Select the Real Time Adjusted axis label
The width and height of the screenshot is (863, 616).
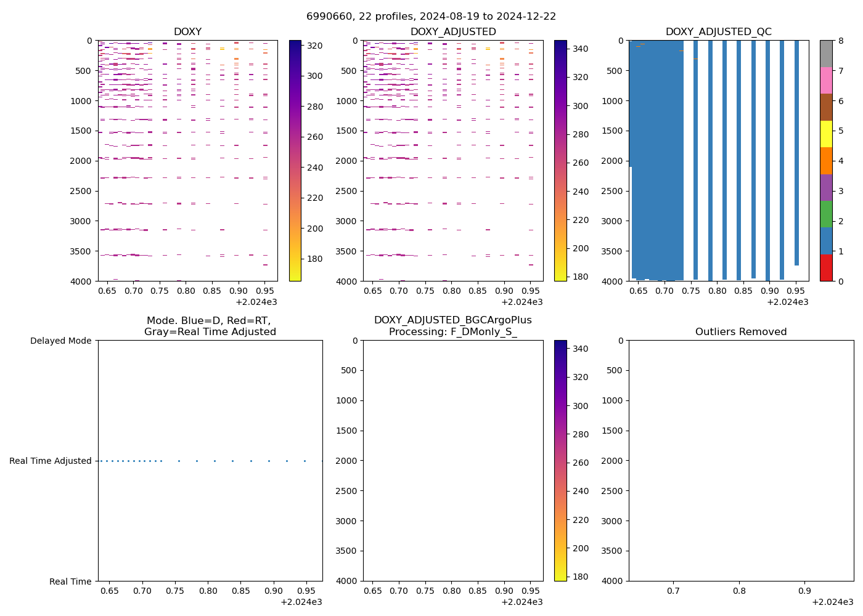pyautogui.click(x=51, y=461)
